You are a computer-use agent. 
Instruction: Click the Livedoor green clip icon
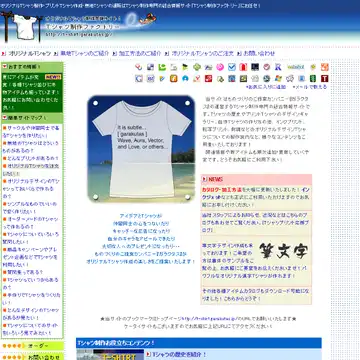(162, 67)
